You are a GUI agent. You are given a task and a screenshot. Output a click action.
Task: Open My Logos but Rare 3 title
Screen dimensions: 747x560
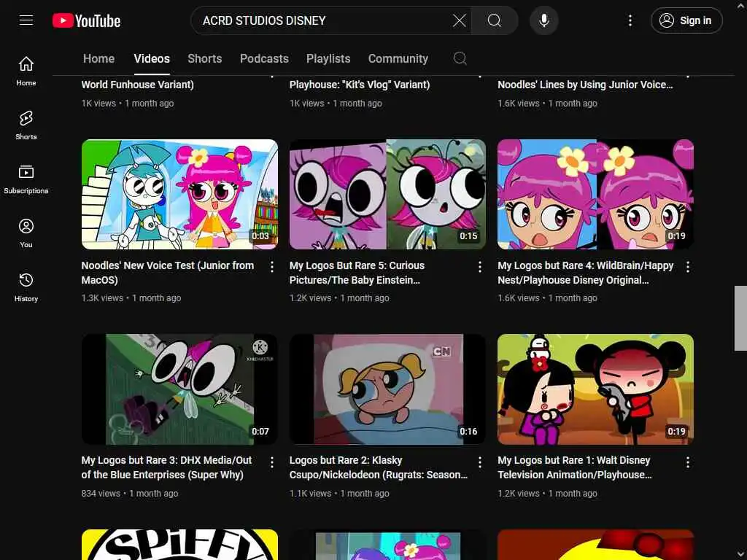[167, 467]
